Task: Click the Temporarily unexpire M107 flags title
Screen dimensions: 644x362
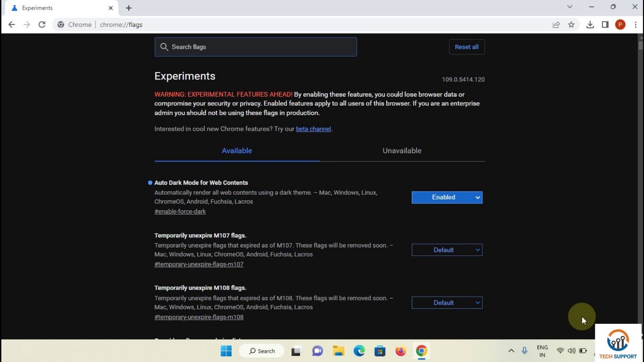Action: 200,235
